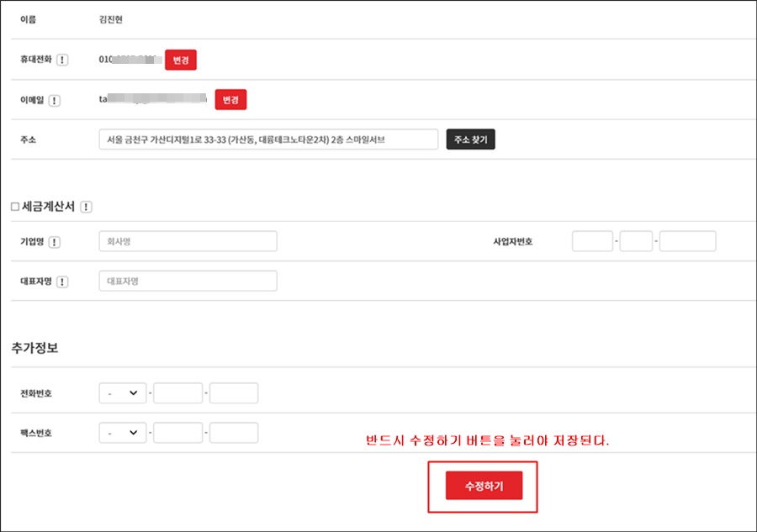This screenshot has height=532, width=757.
Task: Click the info icon next to 대표자명
Action: (62, 282)
